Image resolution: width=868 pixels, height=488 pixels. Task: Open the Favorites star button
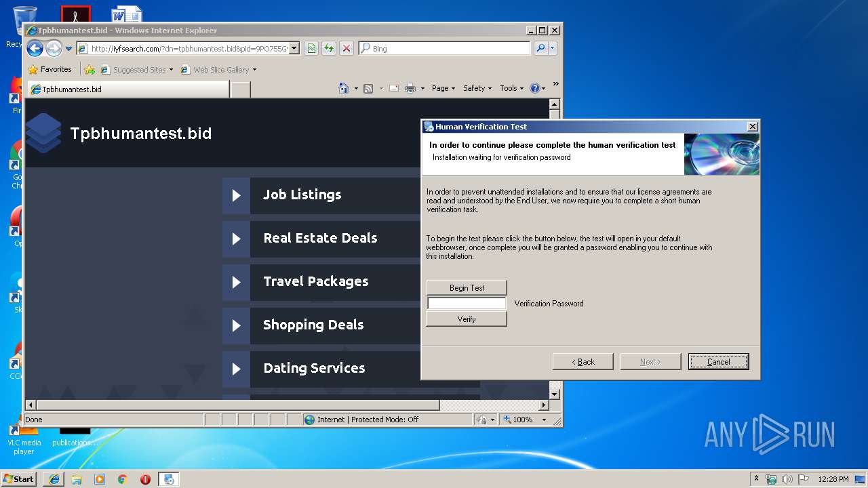(x=50, y=69)
